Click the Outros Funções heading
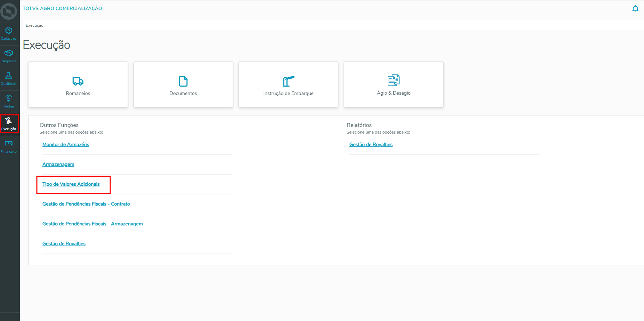 point(59,125)
